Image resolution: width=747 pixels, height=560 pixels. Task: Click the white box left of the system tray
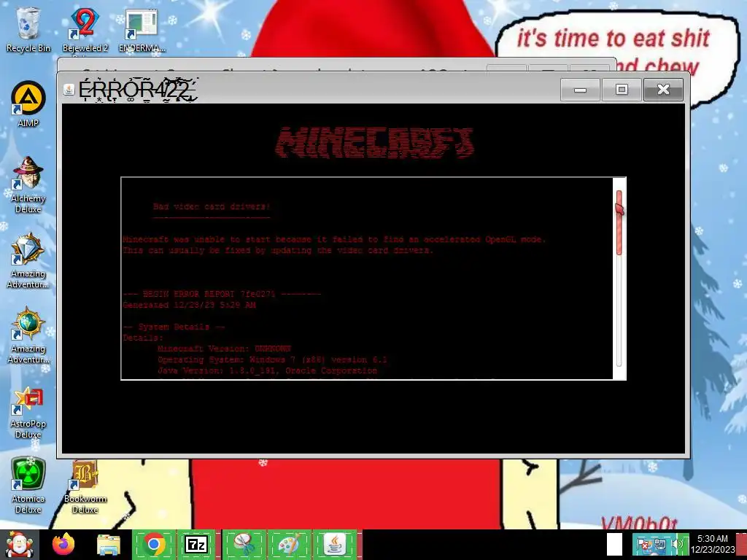click(614, 544)
